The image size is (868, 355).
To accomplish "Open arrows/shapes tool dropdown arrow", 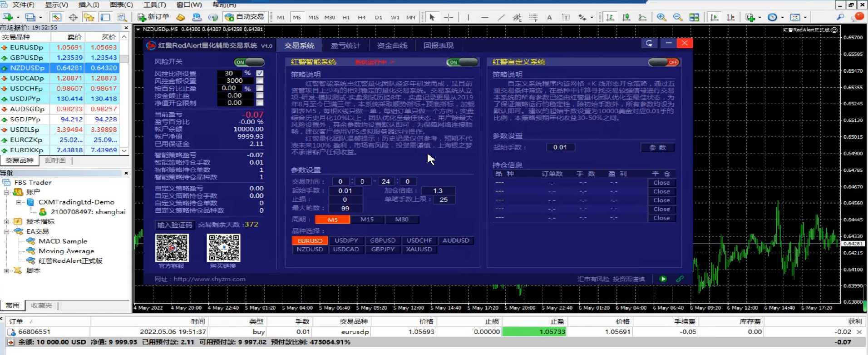I will coord(592,18).
